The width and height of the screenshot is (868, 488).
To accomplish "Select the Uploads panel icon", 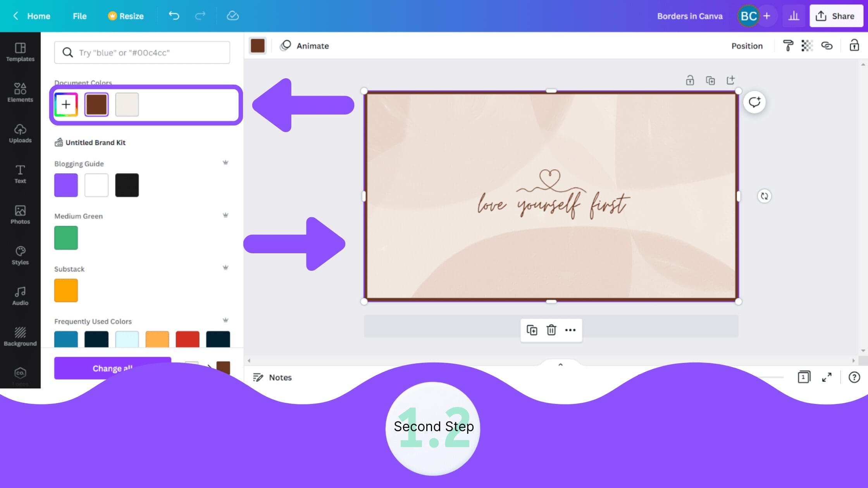I will tap(20, 133).
